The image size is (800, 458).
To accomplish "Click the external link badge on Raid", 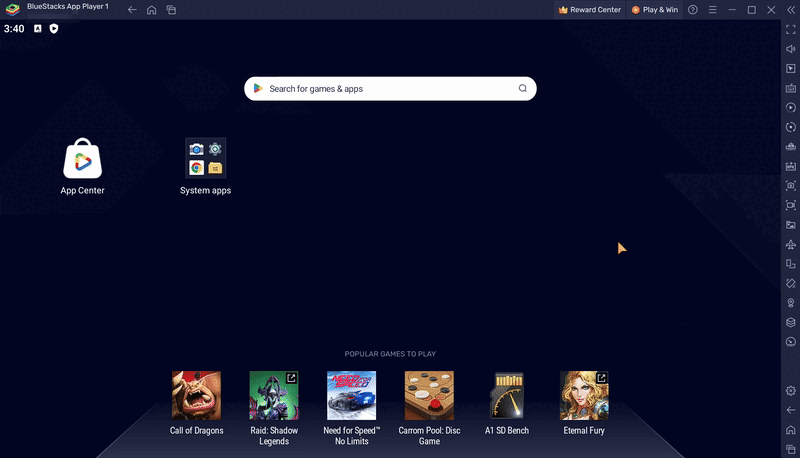I will 291,378.
